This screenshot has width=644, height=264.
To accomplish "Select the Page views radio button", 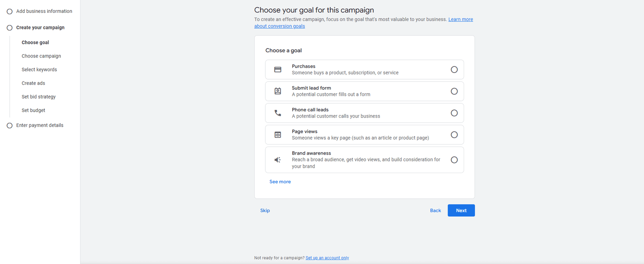I will (x=454, y=135).
